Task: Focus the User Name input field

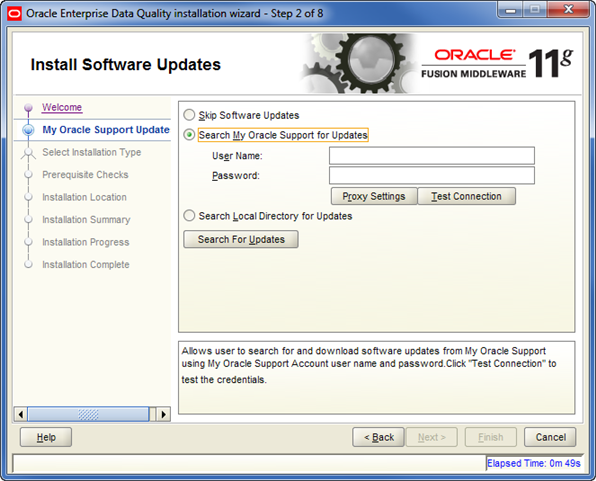Action: 432,156
